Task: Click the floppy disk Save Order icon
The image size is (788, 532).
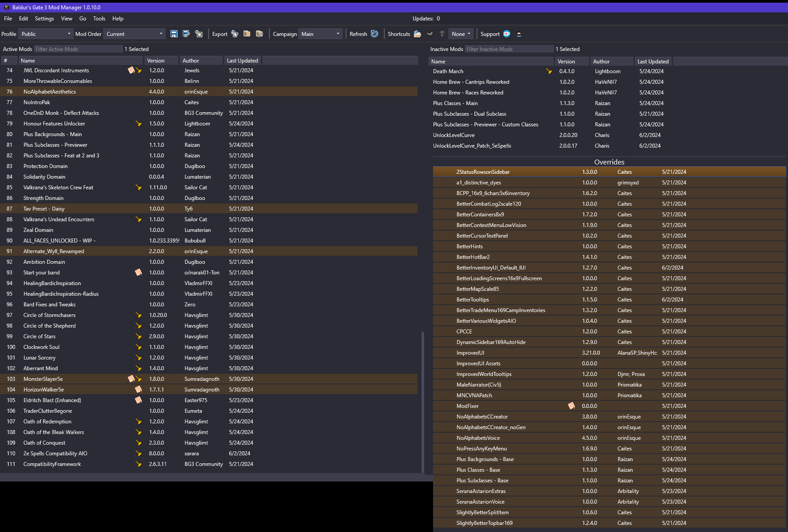Action: click(174, 34)
